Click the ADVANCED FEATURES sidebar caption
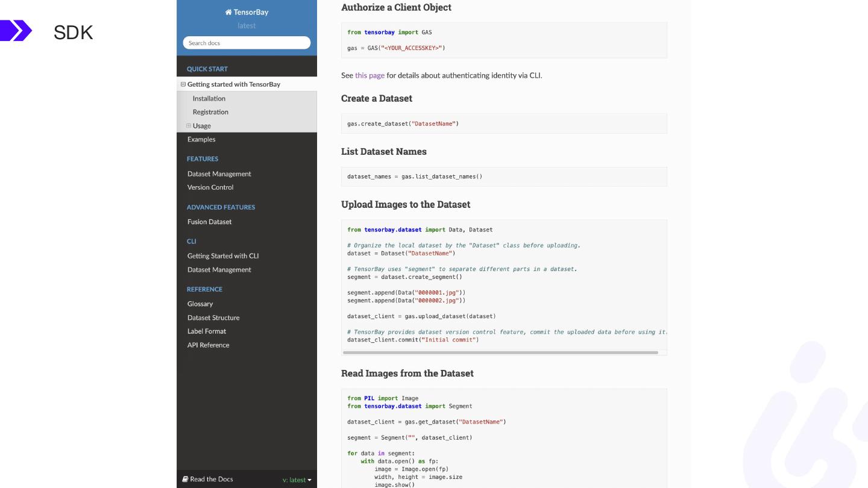Image resolution: width=868 pixels, height=488 pixels. [x=221, y=207]
